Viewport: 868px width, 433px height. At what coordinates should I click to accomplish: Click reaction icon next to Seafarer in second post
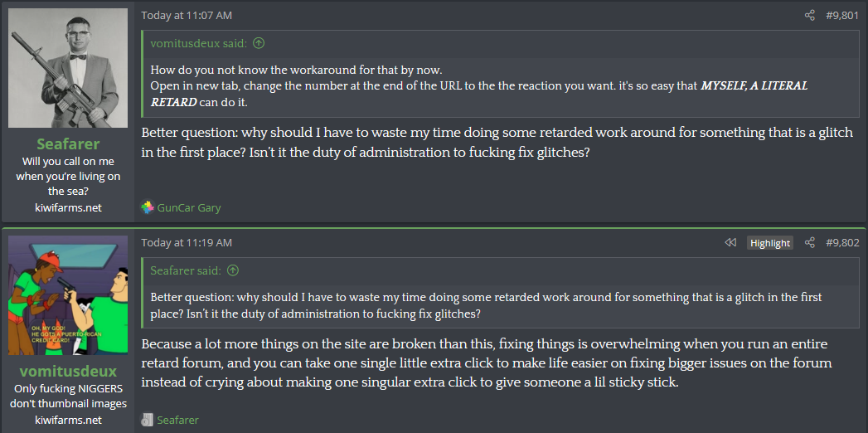tap(147, 420)
